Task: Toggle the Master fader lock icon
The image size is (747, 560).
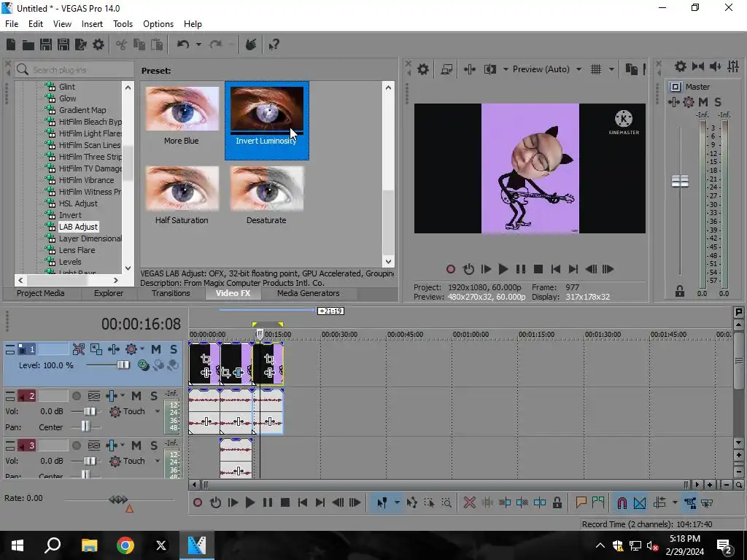Action: tap(680, 292)
